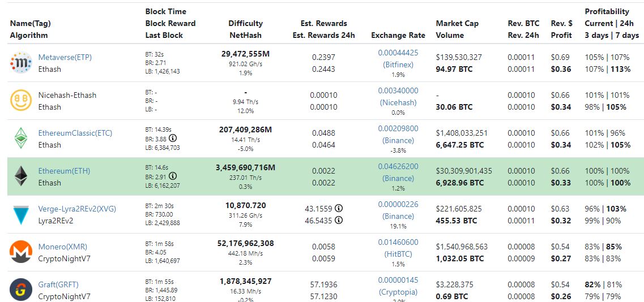Click the Ethereum diamond logo
This screenshot has height=302, width=644.
pyautogui.click(x=21, y=176)
